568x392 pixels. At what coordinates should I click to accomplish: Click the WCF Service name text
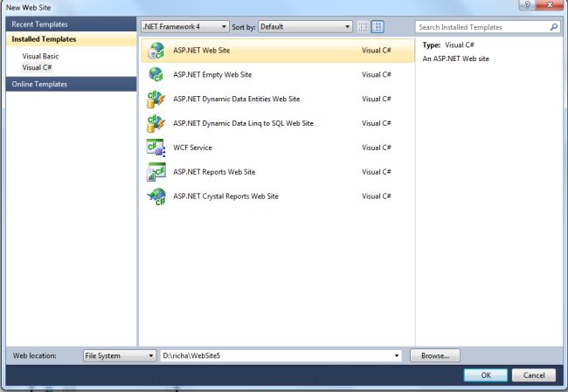pos(192,148)
